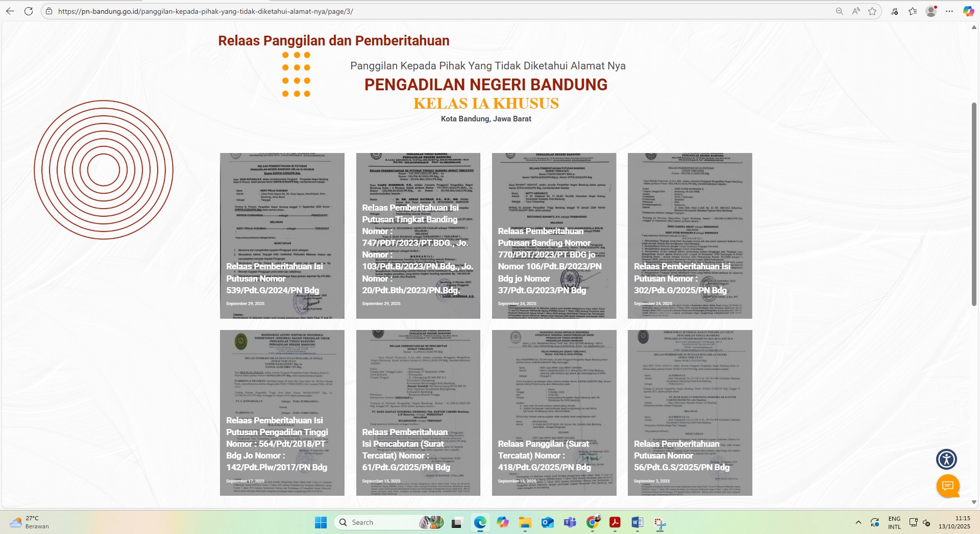Click the vertical page scrollbar thumb
This screenshot has height=534, width=980.
pos(974,204)
